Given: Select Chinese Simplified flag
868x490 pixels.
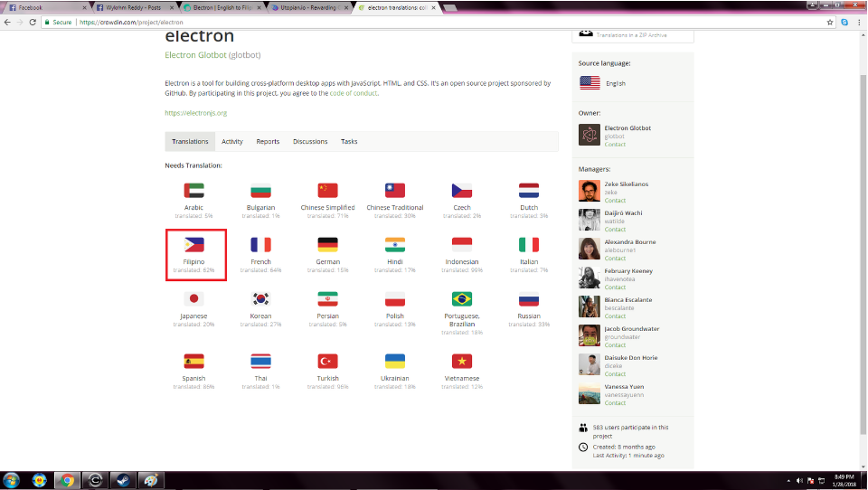Looking at the screenshot, I should click(327, 191).
